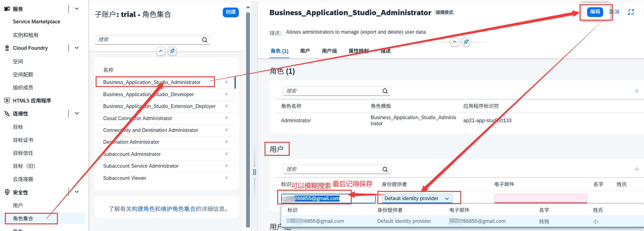Switch to the 属性映射 tab

pos(359,51)
